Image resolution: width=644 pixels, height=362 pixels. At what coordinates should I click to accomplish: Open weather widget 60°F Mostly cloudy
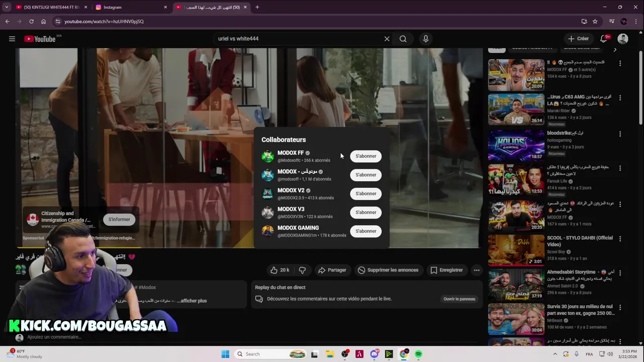coord(25,354)
